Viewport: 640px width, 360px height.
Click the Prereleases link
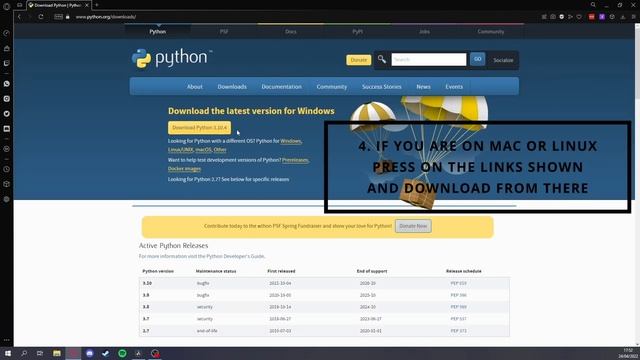[x=295, y=160]
